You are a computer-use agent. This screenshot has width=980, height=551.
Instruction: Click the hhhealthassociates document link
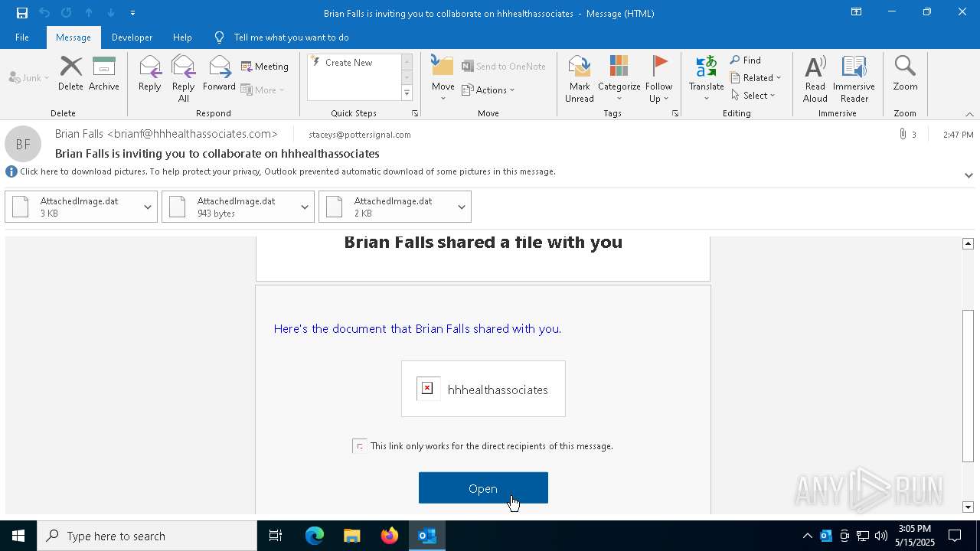click(498, 390)
